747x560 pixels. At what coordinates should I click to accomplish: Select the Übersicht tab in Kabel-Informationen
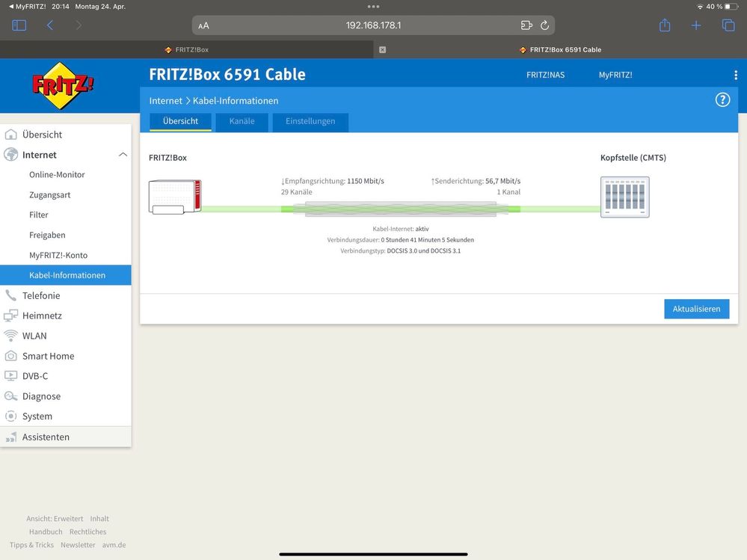(x=180, y=121)
